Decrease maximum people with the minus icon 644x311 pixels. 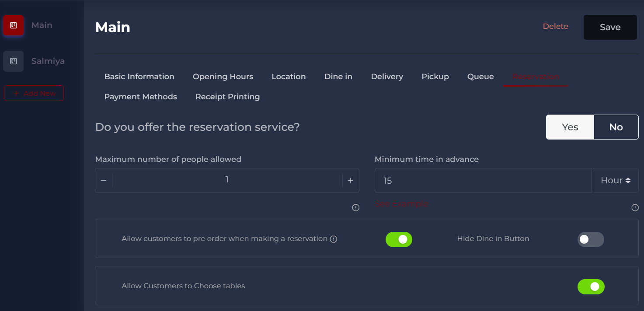coord(104,180)
